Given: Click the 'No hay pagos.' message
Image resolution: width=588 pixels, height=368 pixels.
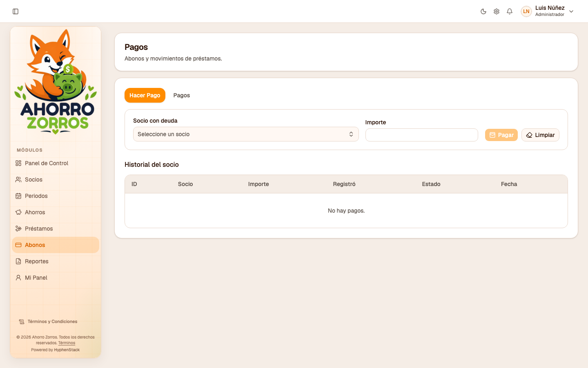Looking at the screenshot, I should 346,211.
